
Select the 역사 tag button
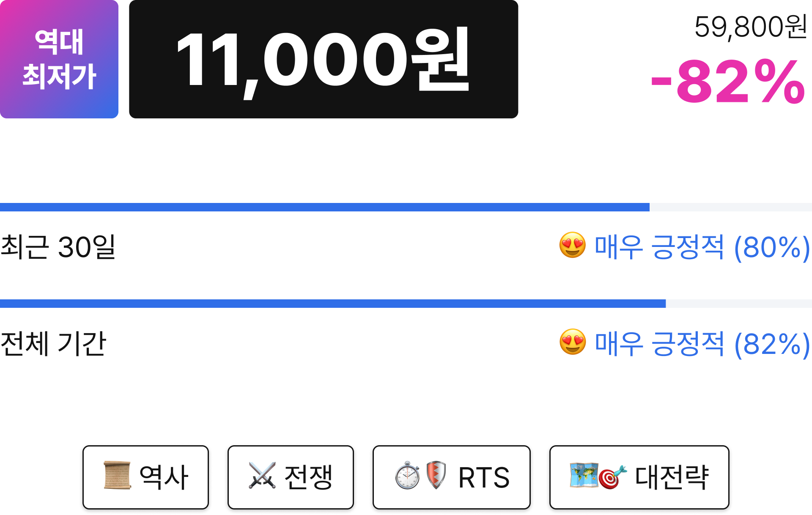(x=145, y=477)
